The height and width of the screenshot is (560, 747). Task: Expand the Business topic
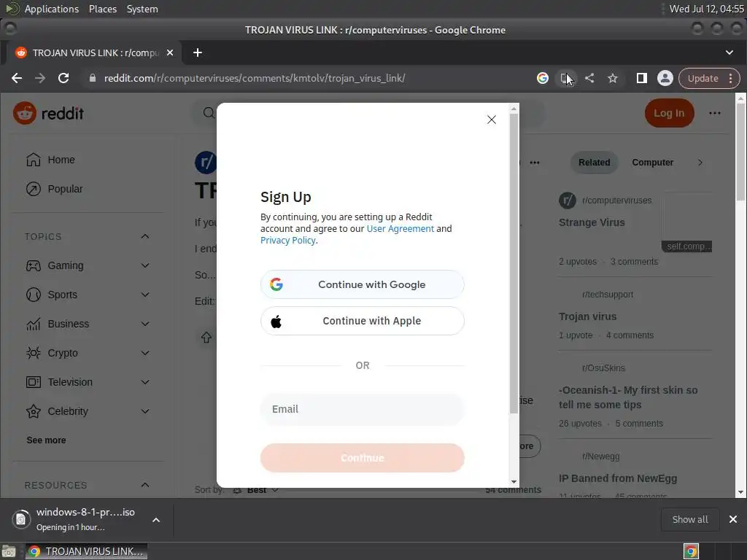145,324
